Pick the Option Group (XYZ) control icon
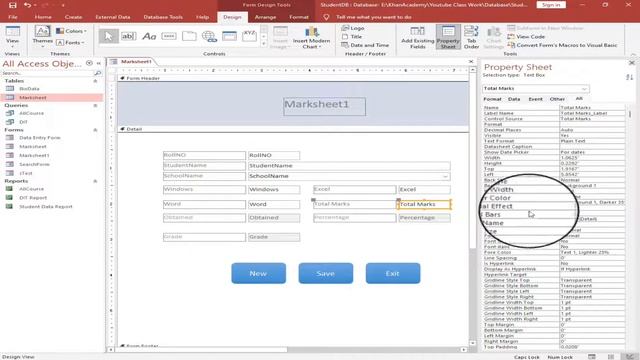Viewport: 640px width, 360px height. coord(249,36)
